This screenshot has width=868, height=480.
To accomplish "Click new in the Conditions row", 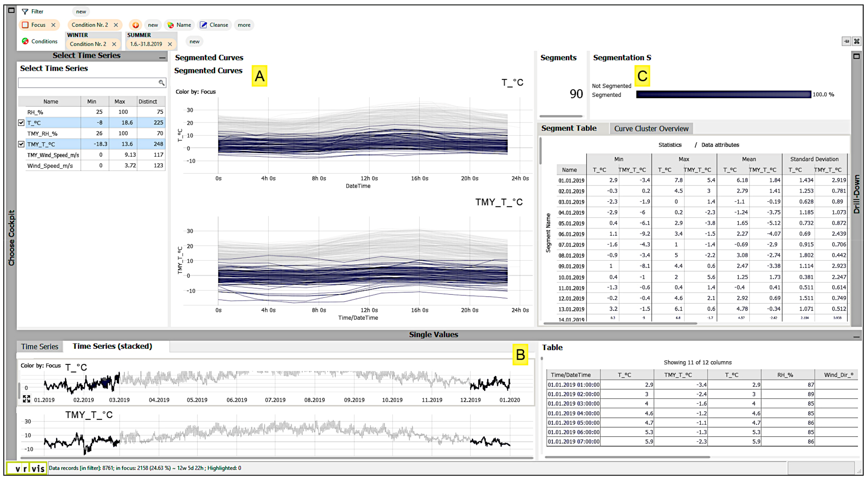I will pos(195,41).
